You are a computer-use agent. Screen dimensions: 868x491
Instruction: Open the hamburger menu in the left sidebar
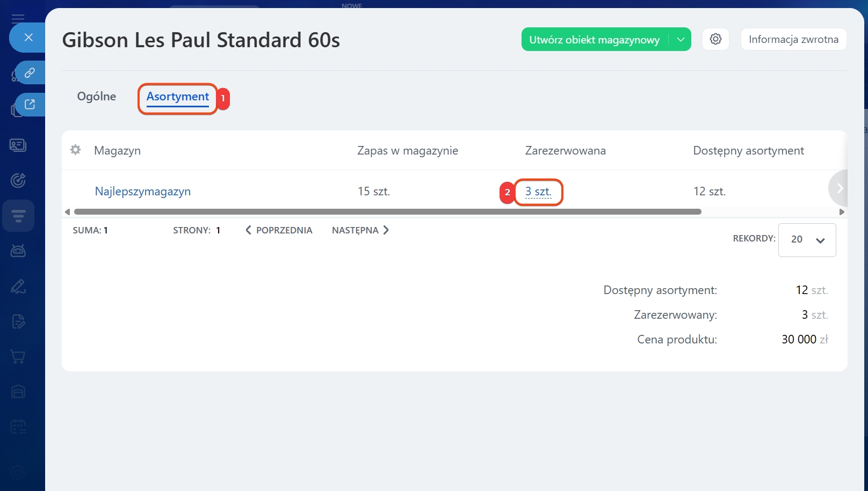[x=18, y=18]
